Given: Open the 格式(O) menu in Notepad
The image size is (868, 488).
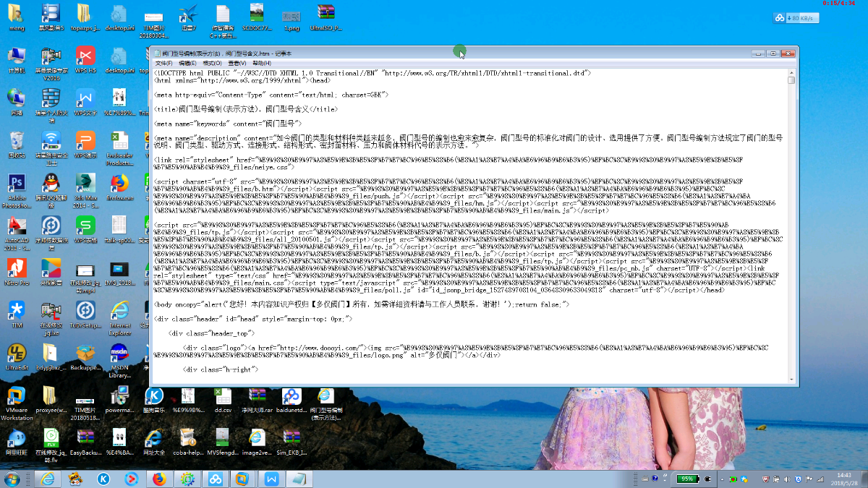Looking at the screenshot, I should click(213, 63).
